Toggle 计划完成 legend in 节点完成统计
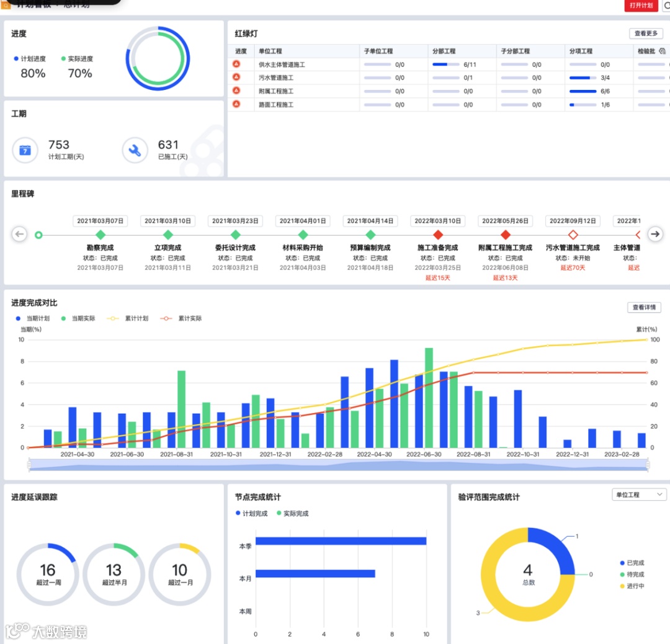 tap(252, 513)
